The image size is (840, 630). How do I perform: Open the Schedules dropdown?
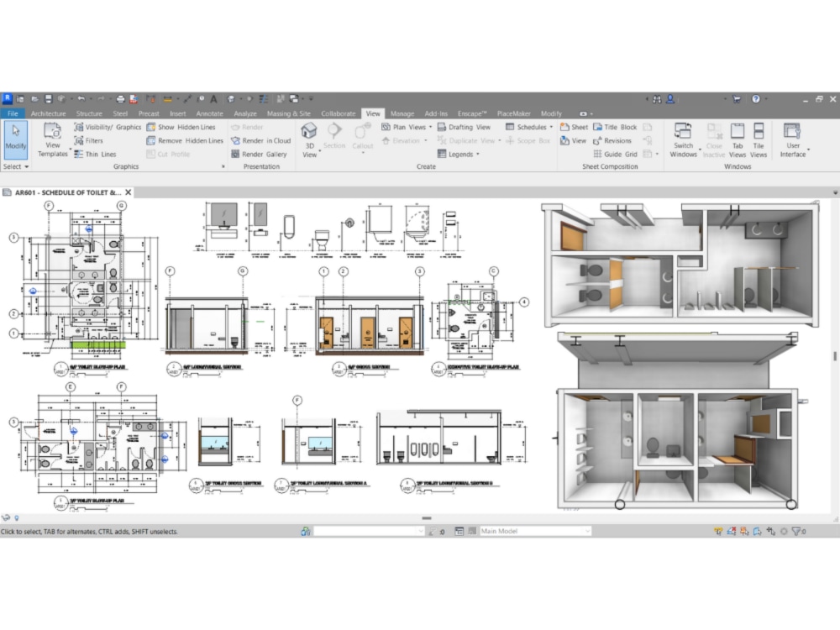click(533, 127)
